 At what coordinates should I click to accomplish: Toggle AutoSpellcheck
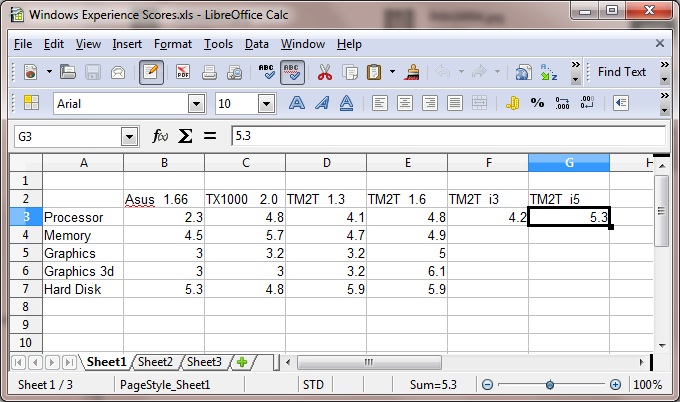pos(292,72)
